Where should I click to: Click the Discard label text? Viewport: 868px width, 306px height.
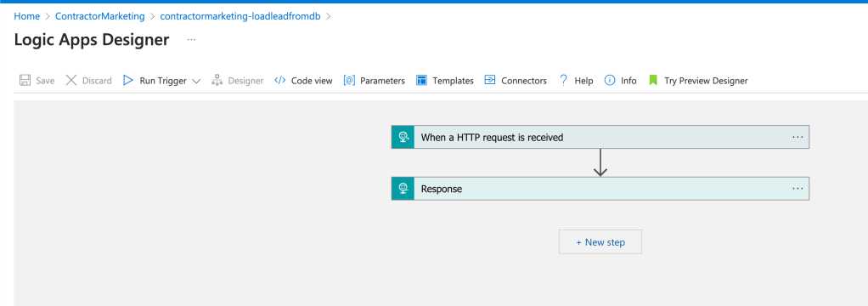tap(97, 81)
